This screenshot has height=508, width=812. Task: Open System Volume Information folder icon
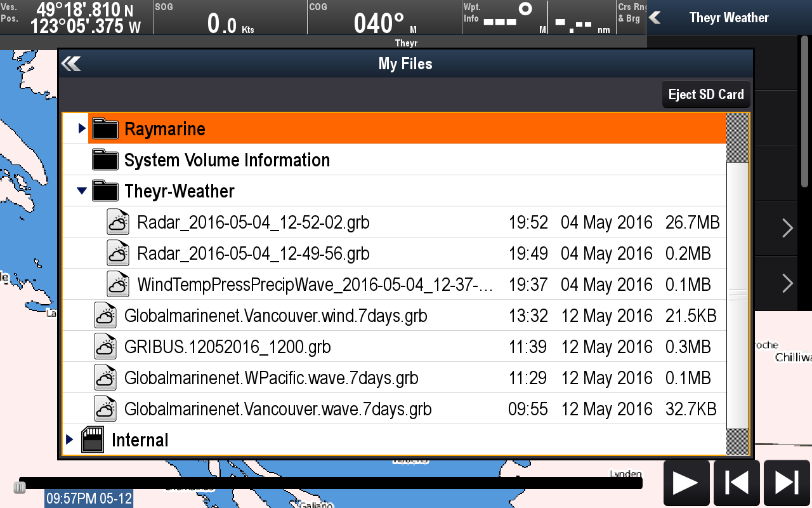[x=105, y=159]
